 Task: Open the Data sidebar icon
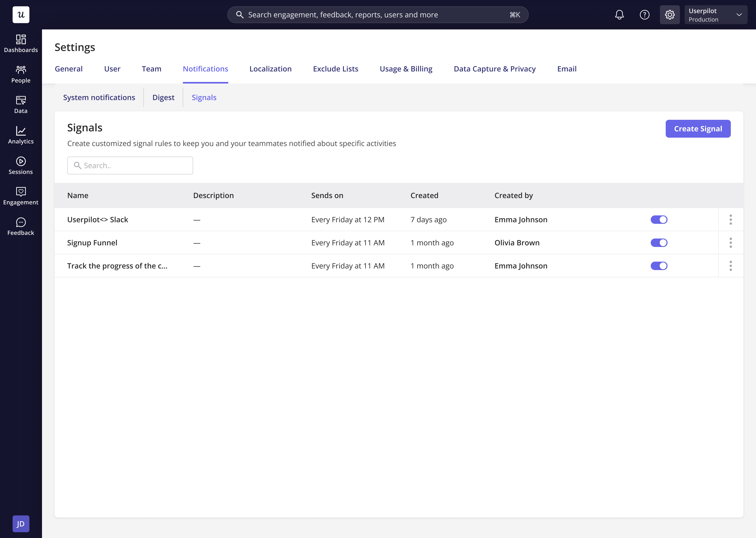21,104
